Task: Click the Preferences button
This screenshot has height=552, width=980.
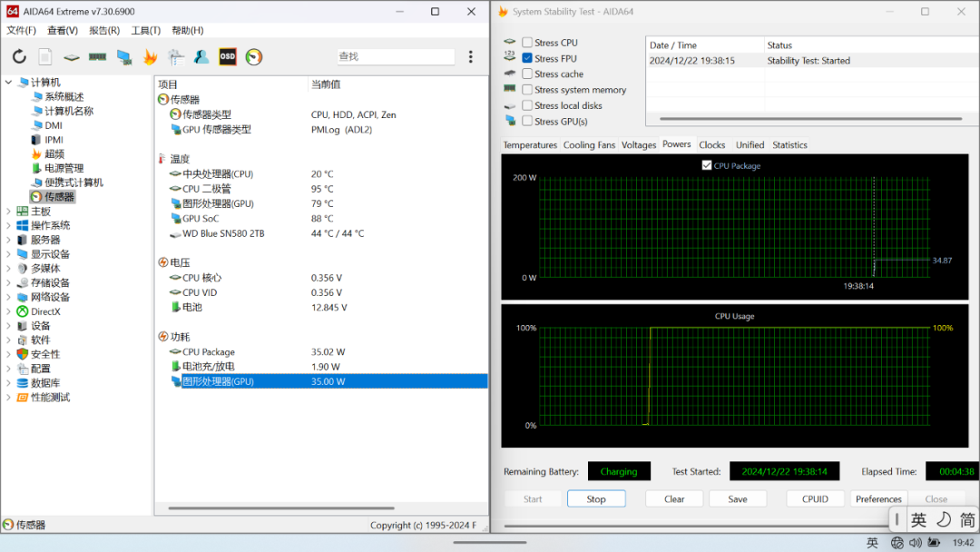Action: click(x=878, y=498)
